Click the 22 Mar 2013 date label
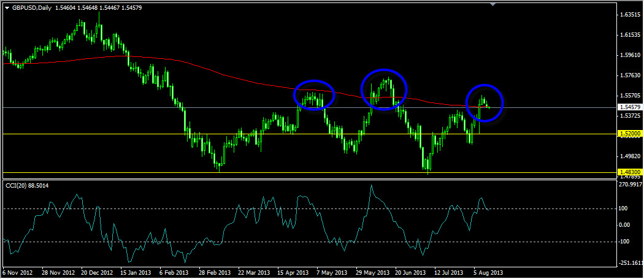This screenshot has width=644, height=279. 253,272
